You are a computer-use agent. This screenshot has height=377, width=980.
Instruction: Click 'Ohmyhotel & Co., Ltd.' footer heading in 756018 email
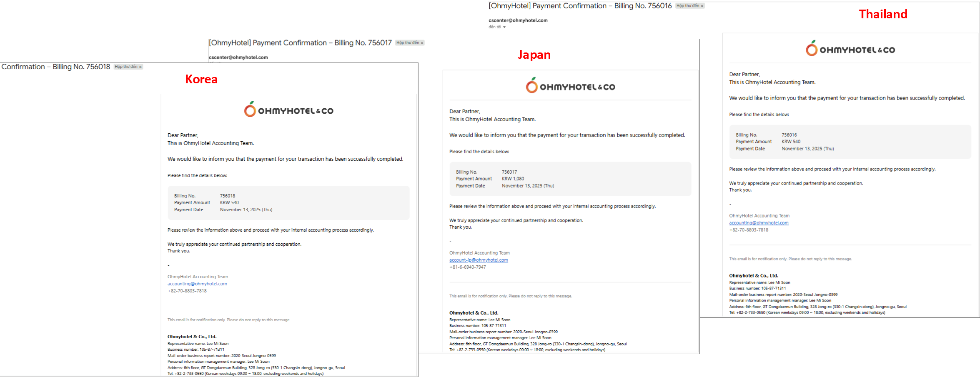(192, 337)
